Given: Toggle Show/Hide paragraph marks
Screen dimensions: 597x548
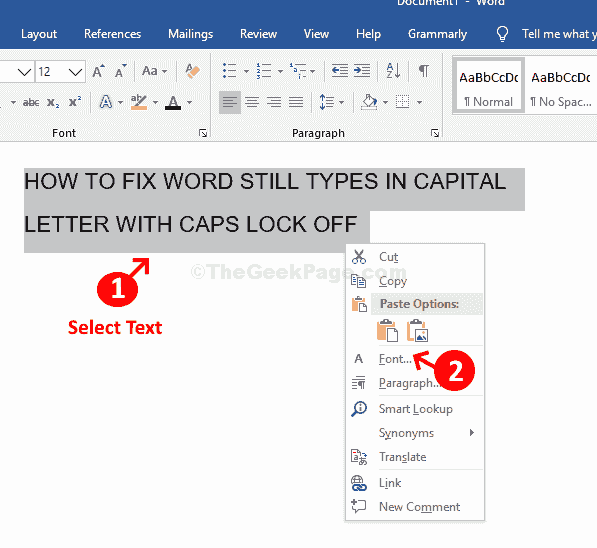Looking at the screenshot, I should click(x=424, y=71).
